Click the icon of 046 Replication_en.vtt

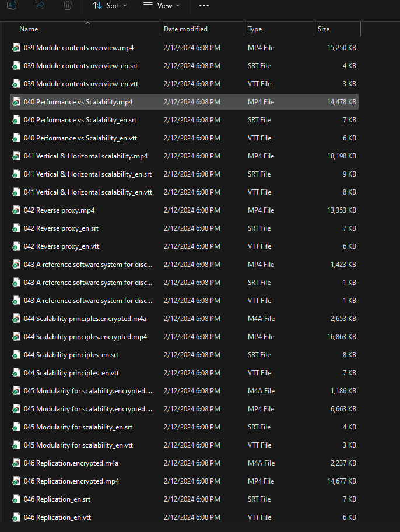pyautogui.click(x=16, y=517)
